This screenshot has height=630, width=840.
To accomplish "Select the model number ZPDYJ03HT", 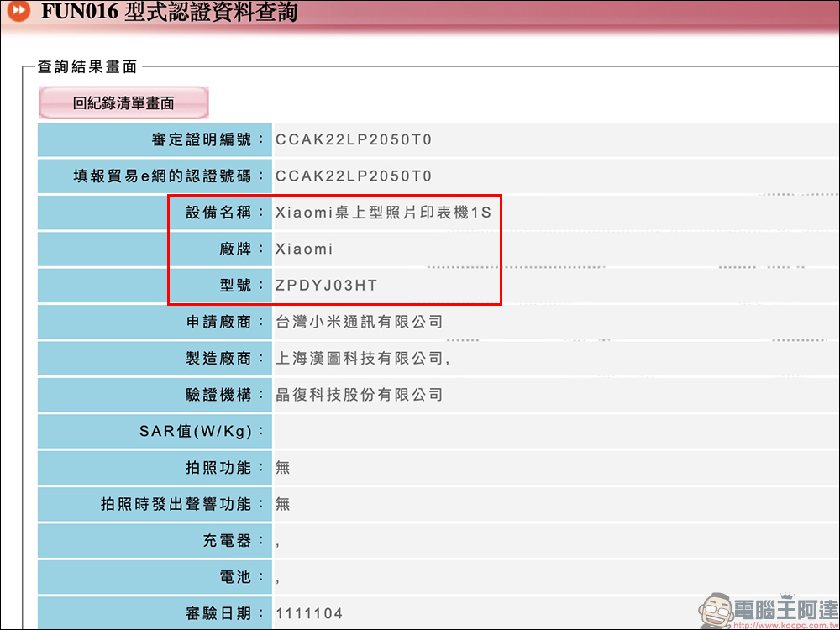I will click(x=327, y=286).
